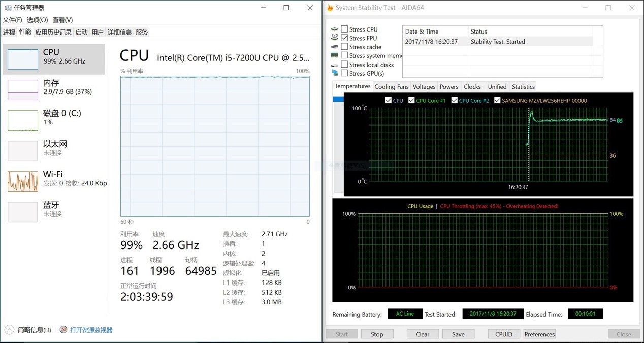Click the test started 2017/11/8 16:20:37 field
Viewport: 644px width, 343px height.
(x=493, y=314)
